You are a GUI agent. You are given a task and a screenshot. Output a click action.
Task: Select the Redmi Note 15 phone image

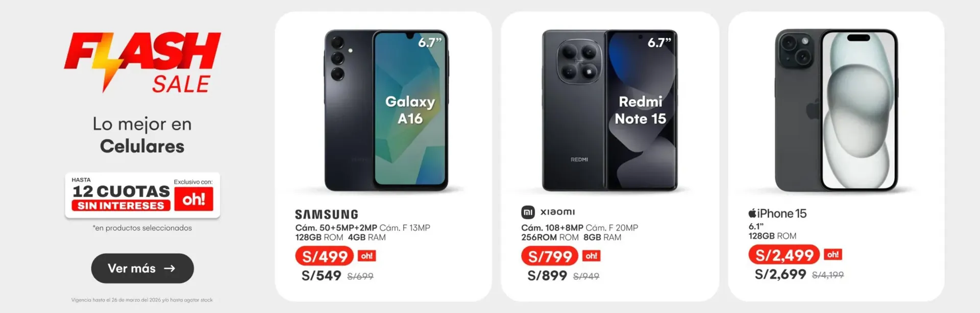pos(610,110)
